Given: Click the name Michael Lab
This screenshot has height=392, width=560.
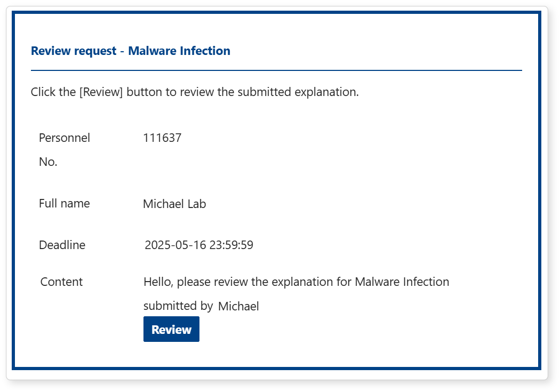Looking at the screenshot, I should 174,204.
